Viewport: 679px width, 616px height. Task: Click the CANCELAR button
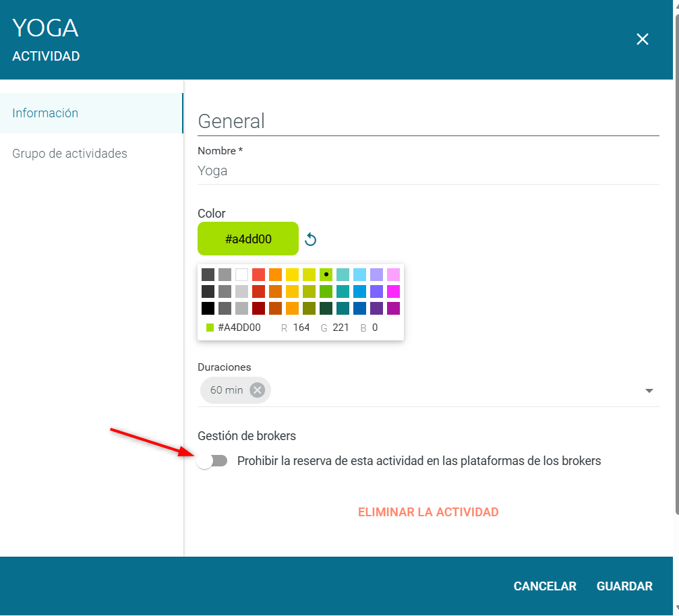point(545,586)
